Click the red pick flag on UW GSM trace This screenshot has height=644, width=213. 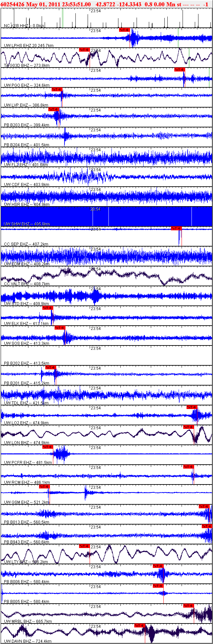pyautogui.click(x=44, y=487)
